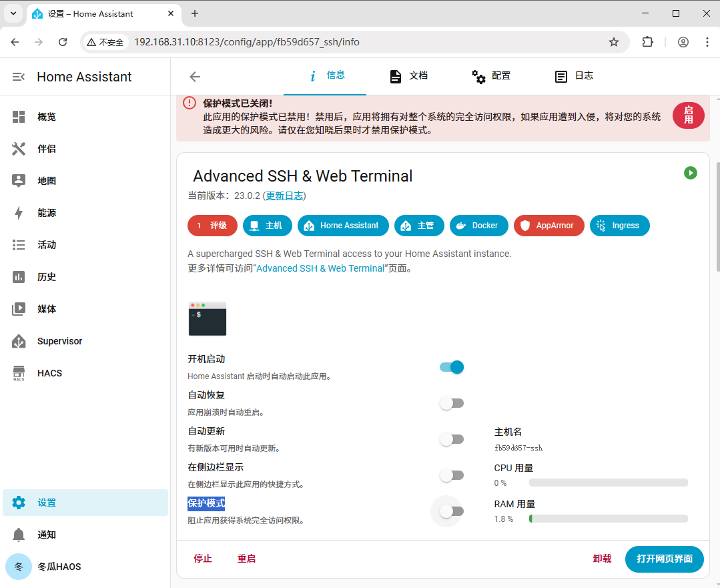
Task: Click the browser address bar URL
Action: (x=247, y=42)
